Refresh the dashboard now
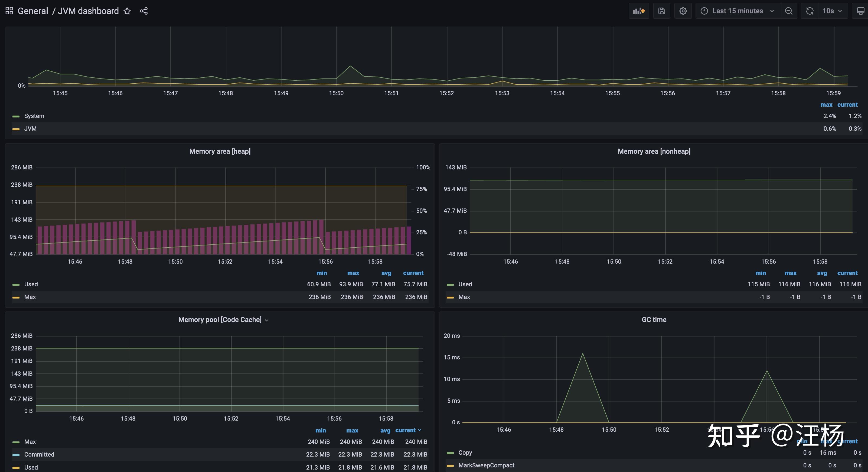868x472 pixels. (809, 11)
